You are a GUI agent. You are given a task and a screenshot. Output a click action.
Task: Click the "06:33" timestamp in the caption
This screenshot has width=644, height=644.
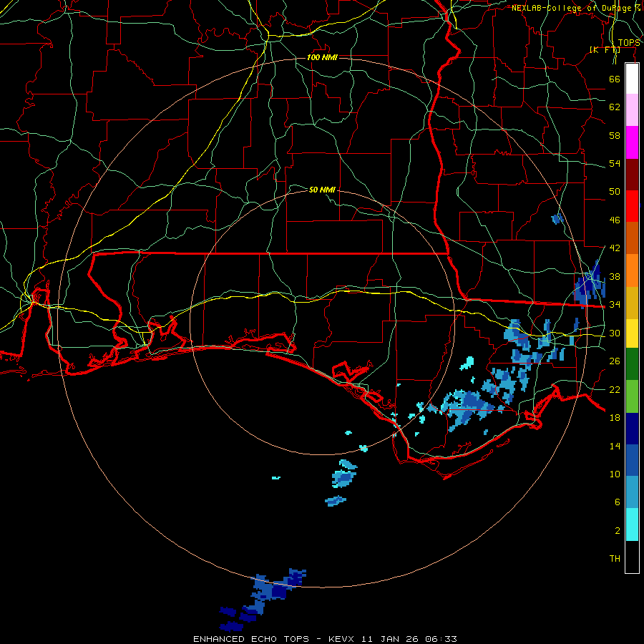(441, 639)
